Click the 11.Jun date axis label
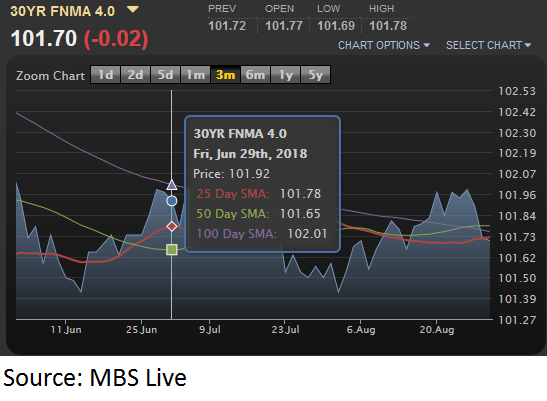The width and height of the screenshot is (547, 401). (66, 329)
